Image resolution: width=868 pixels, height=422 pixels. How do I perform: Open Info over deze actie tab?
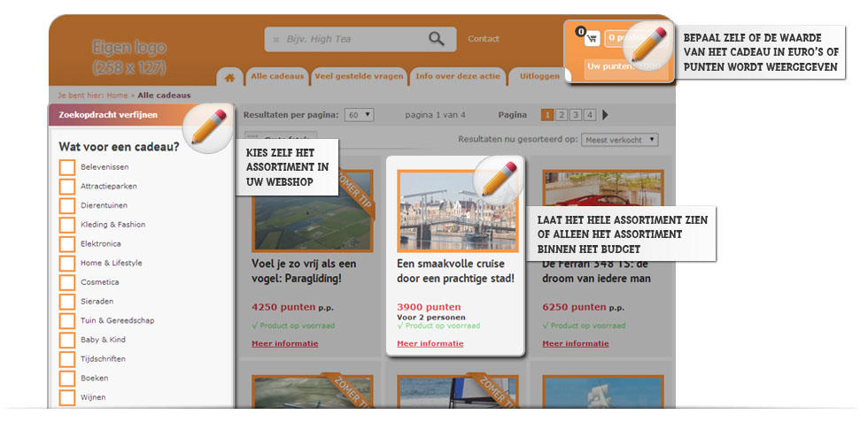(x=458, y=76)
